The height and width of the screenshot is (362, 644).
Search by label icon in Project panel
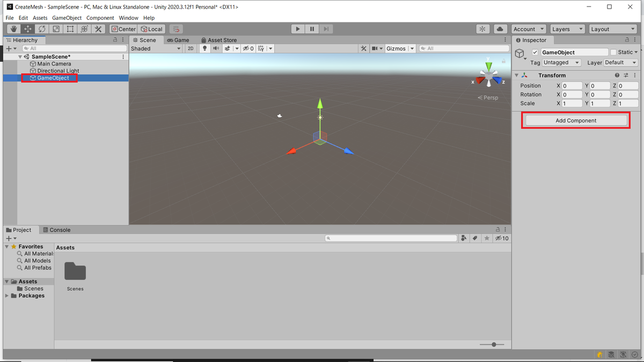475,238
